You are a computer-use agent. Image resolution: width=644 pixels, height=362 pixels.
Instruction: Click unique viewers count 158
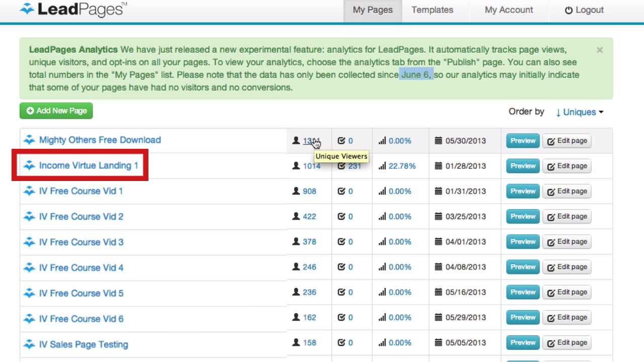tap(309, 342)
